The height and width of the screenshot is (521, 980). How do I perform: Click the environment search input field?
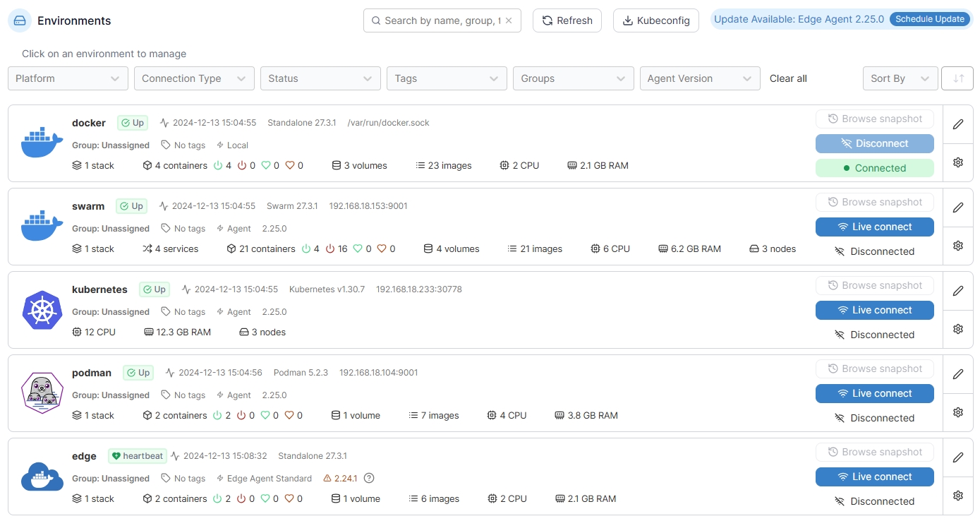(441, 20)
